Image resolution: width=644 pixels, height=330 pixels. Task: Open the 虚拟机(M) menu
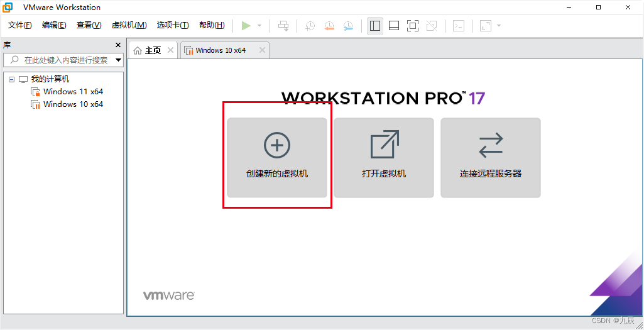[x=129, y=25]
